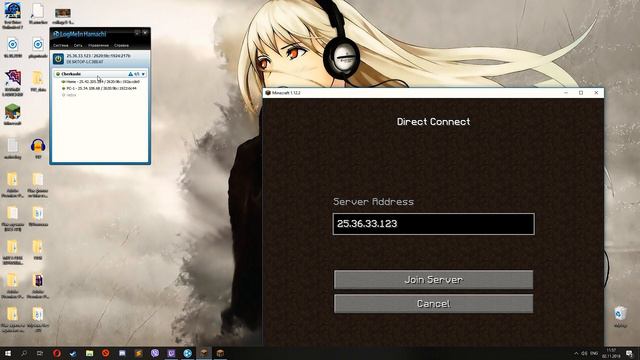The width and height of the screenshot is (640, 360).
Task: Minimize the Hamachi window
Action: pyautogui.click(x=137, y=33)
